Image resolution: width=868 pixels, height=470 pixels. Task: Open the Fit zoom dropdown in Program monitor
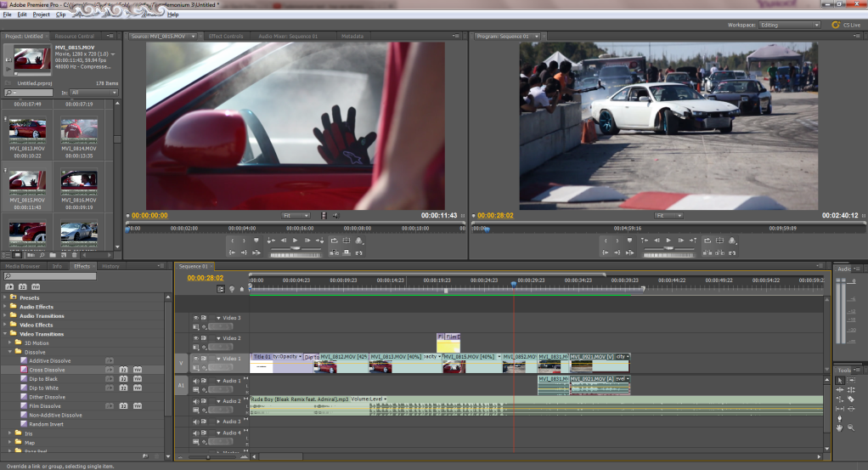(x=668, y=216)
